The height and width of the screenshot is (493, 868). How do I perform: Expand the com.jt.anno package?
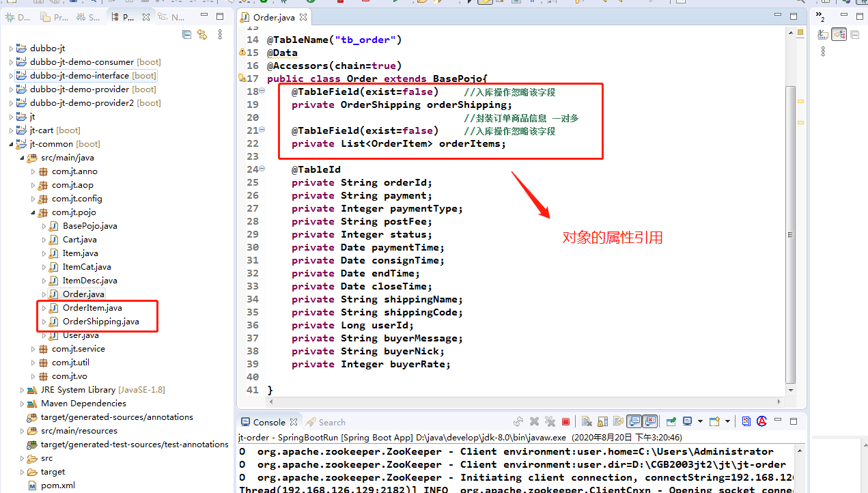[33, 171]
